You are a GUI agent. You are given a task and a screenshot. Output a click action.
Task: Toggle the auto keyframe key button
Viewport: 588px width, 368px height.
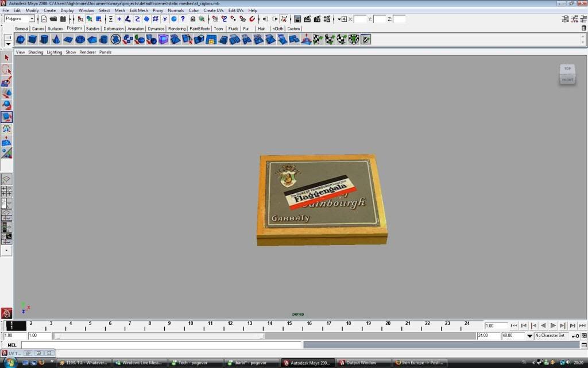pyautogui.click(x=575, y=336)
